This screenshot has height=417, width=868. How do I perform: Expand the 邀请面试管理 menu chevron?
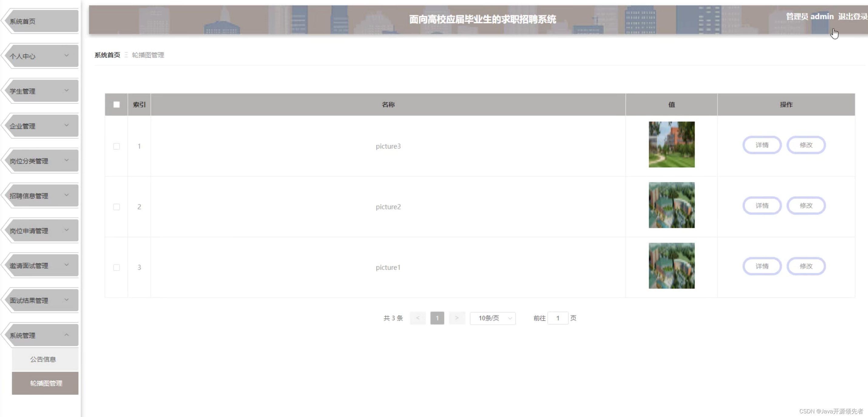pyautogui.click(x=67, y=265)
